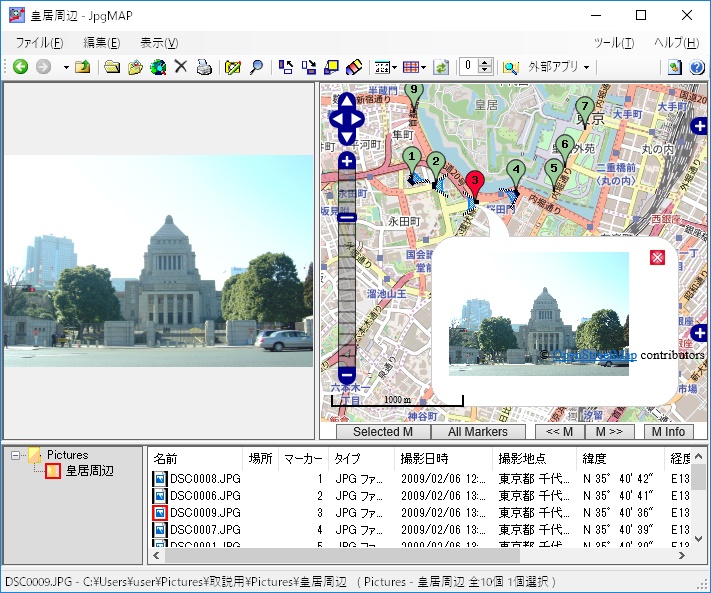Screen dimensions: 711x593
Task: Click the printer icon in toolbar
Action: (x=204, y=67)
